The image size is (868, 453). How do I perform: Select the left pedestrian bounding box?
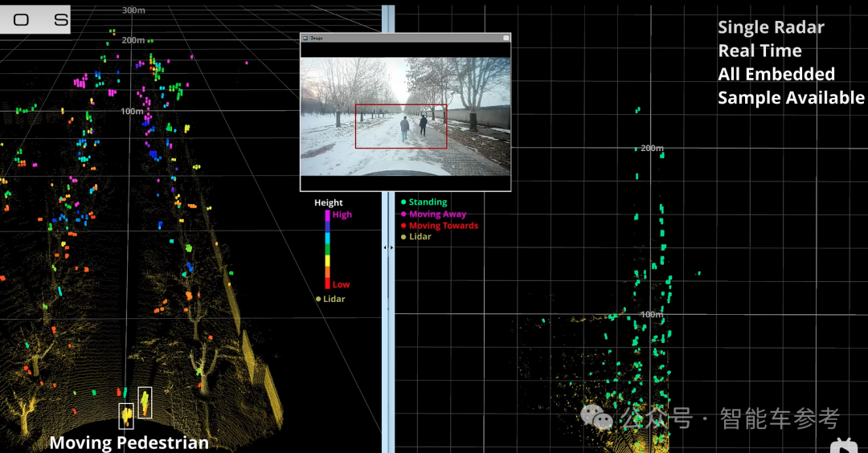click(x=126, y=416)
